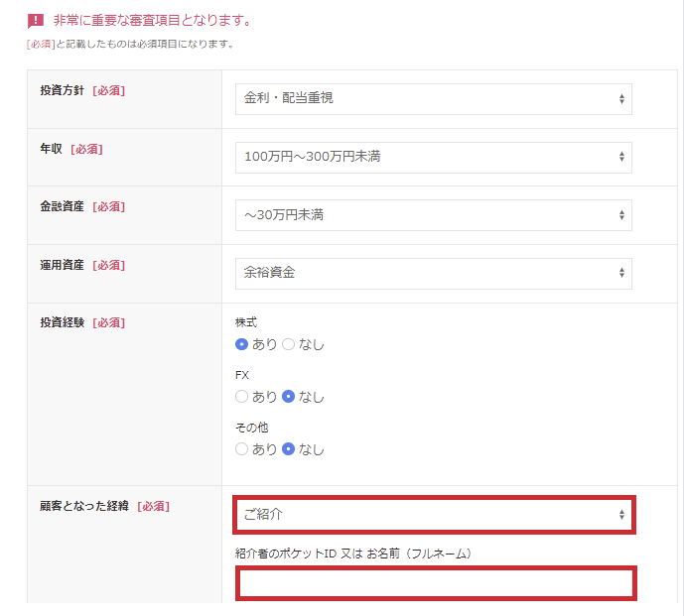684x616 pixels.
Task: Select あり radio button under 株式
Action: tap(241, 344)
